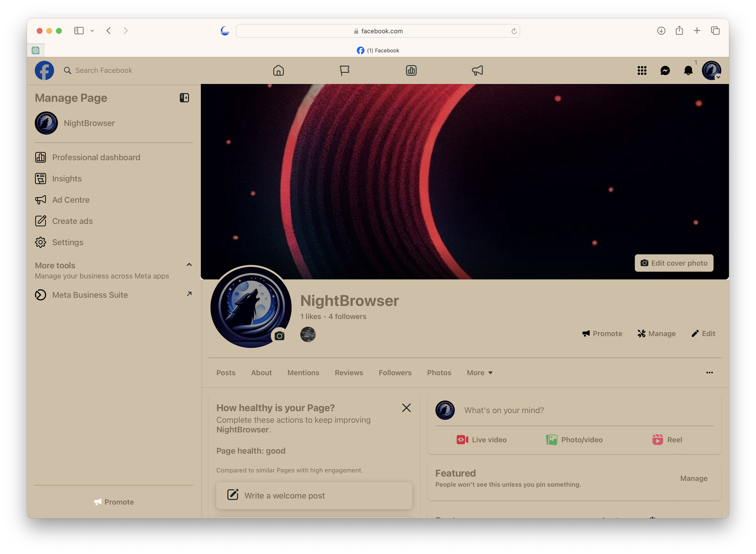Open the Professional dashboard chart icon in top bar
756x554 pixels.
[411, 70]
